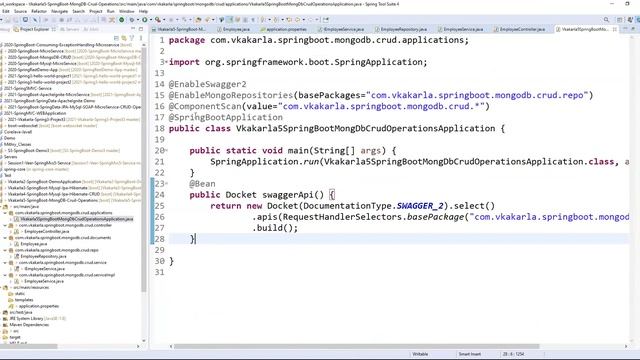Collapse the crud.controller package node

click(5, 225)
